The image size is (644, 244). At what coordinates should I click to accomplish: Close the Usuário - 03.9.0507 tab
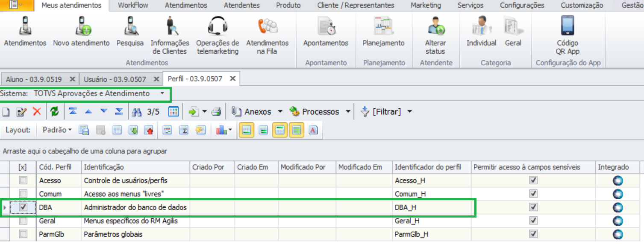pos(156,79)
